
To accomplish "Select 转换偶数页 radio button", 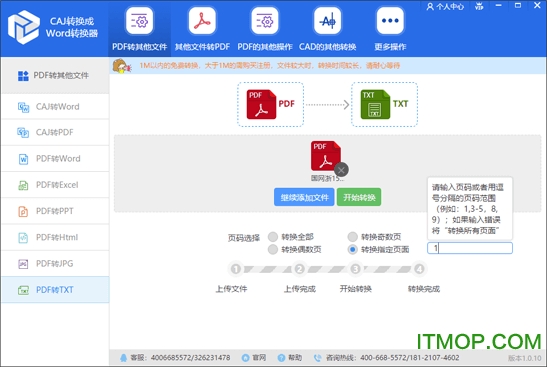I will click(273, 249).
